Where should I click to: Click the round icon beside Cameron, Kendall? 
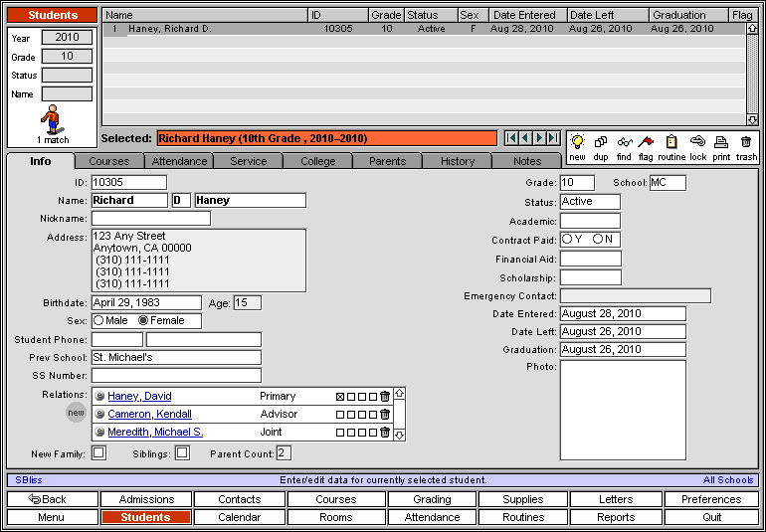coord(99,415)
